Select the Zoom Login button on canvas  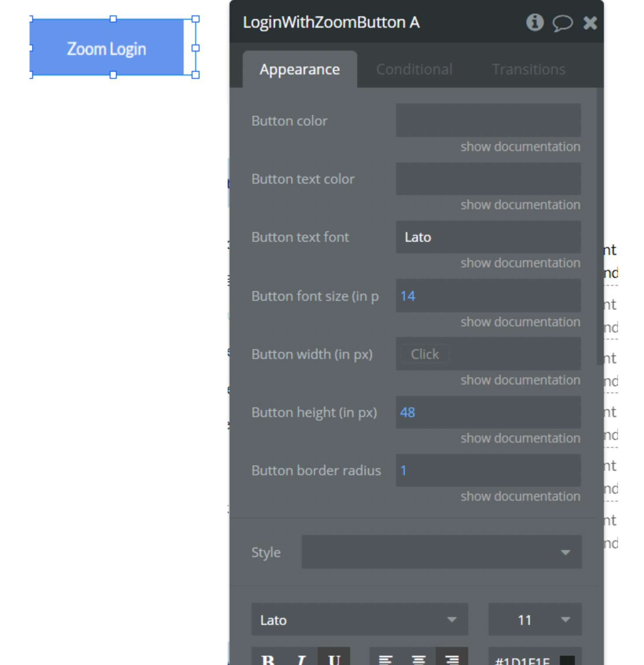click(x=107, y=47)
